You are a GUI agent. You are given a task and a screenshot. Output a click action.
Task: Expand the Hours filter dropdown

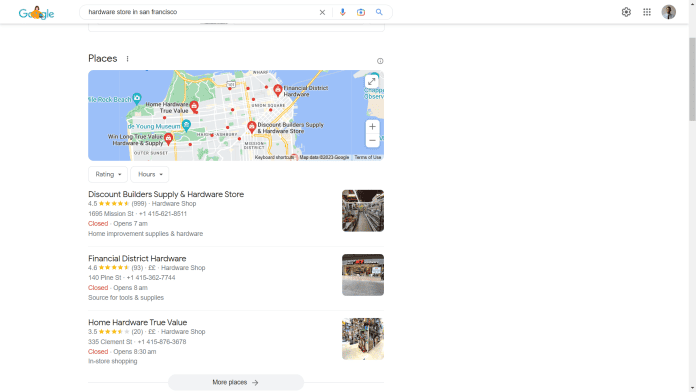pos(150,174)
